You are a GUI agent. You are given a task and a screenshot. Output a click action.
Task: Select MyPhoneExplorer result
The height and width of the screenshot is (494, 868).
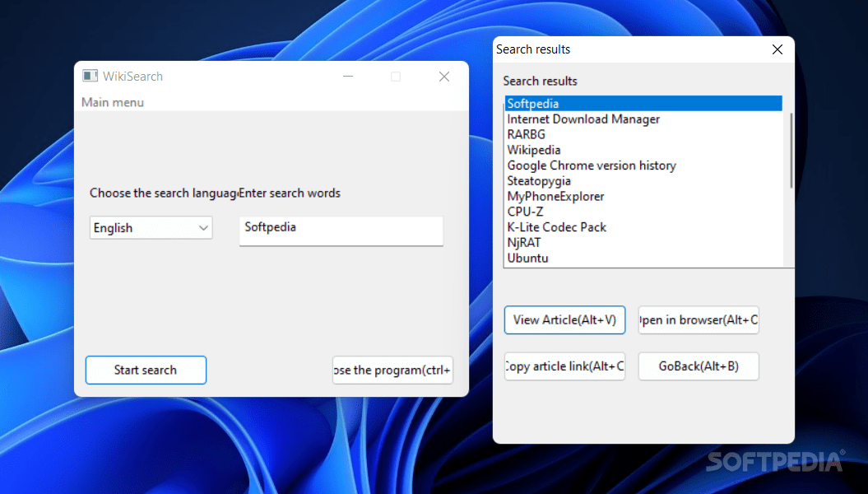pos(643,197)
